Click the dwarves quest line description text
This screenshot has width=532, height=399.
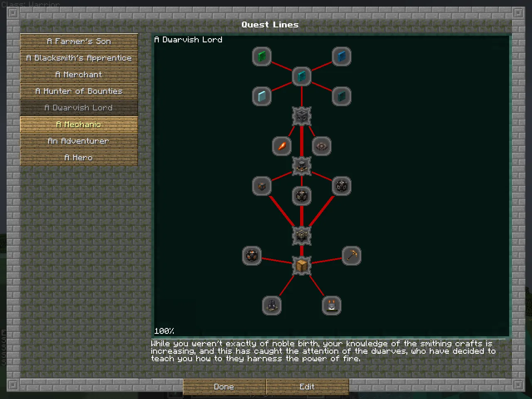[323, 351]
